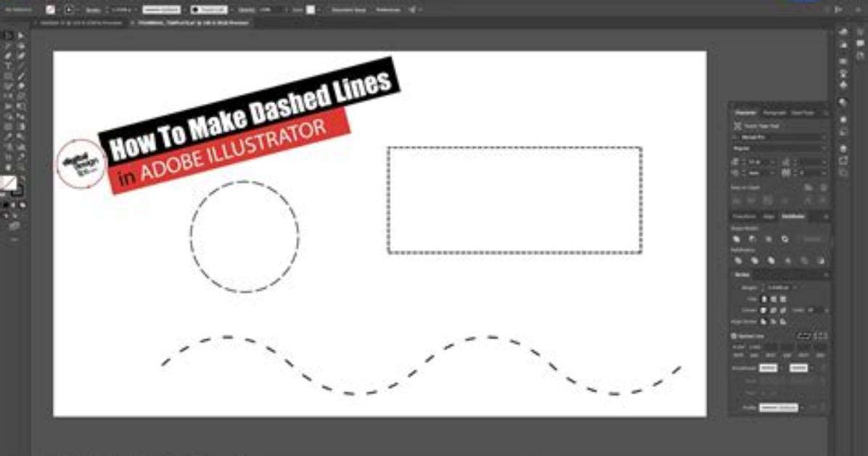
Task: Choose Bevel Join corner in Stroke panel
Action: pyautogui.click(x=783, y=310)
